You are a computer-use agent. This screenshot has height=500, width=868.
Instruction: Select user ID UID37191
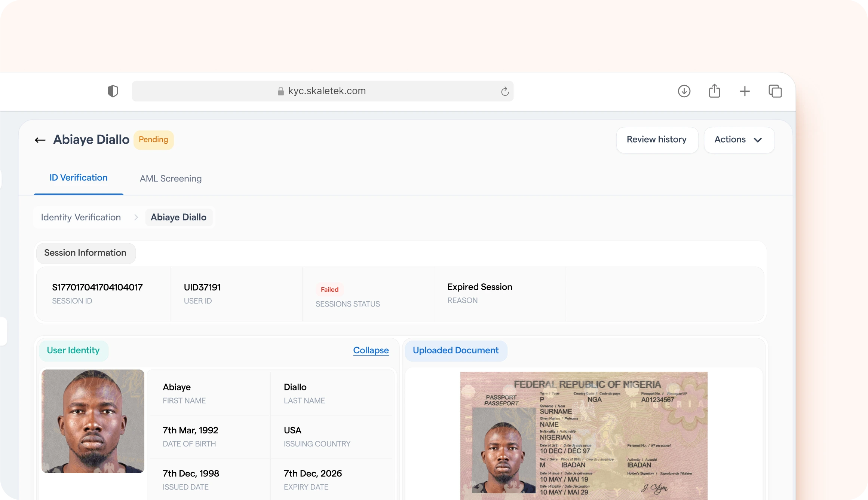(202, 287)
